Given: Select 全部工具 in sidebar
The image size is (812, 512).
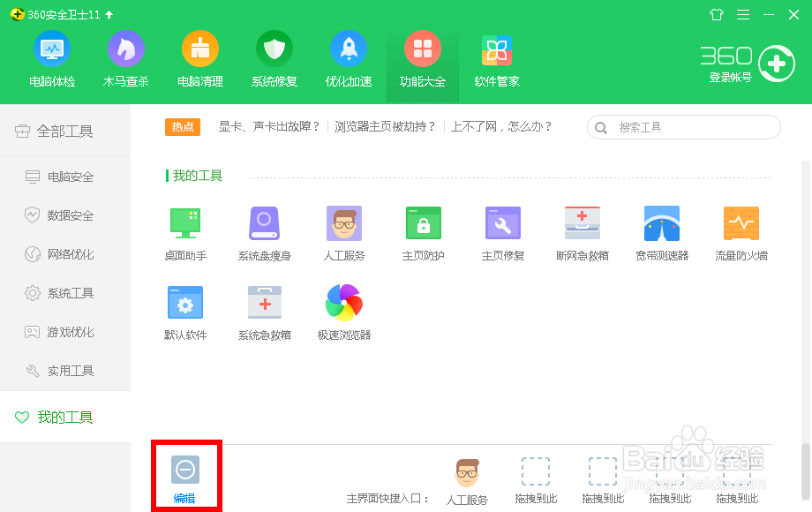Looking at the screenshot, I should pyautogui.click(x=65, y=131).
